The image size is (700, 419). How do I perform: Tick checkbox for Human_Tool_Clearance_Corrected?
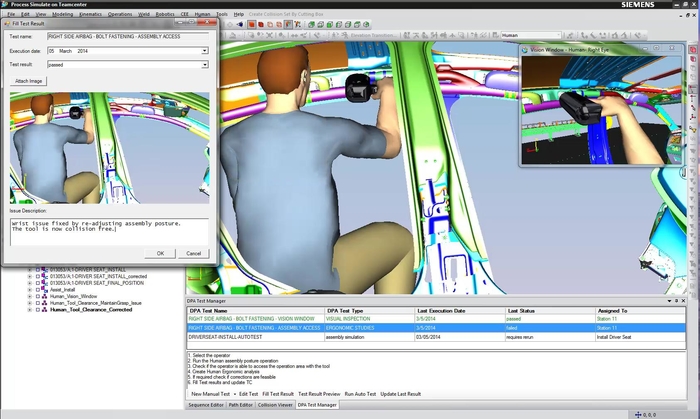[x=38, y=310]
